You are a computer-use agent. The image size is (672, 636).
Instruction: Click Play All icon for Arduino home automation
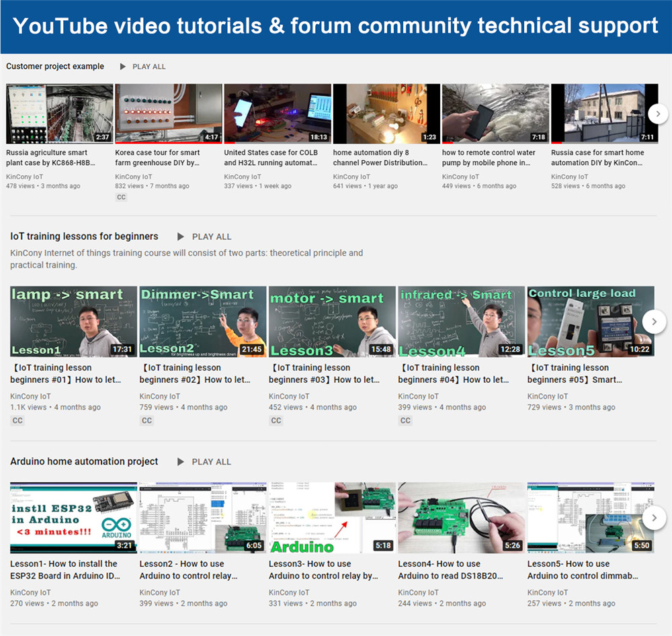pyautogui.click(x=181, y=461)
